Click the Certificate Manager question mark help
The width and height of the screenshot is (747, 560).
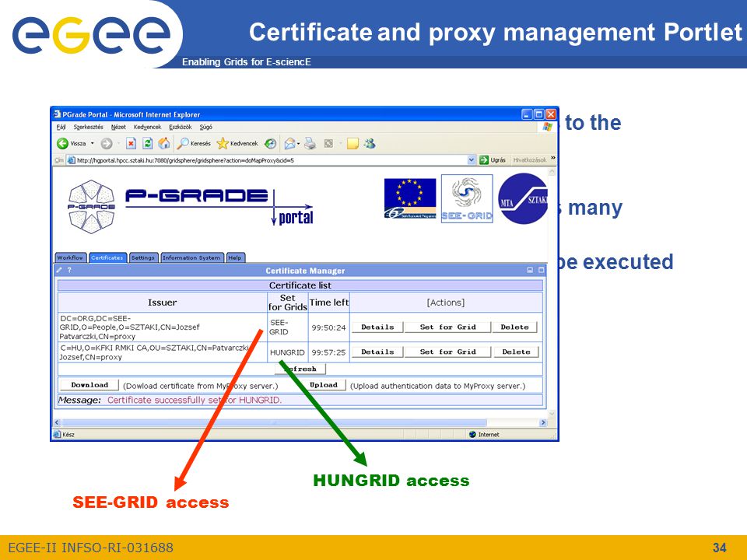coord(69,270)
